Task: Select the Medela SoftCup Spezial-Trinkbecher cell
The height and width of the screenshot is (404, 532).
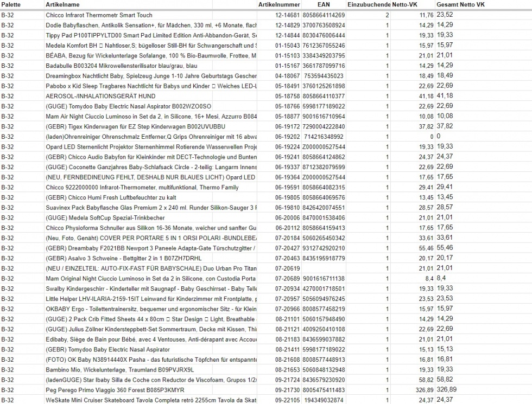Action: pyautogui.click(x=105, y=218)
